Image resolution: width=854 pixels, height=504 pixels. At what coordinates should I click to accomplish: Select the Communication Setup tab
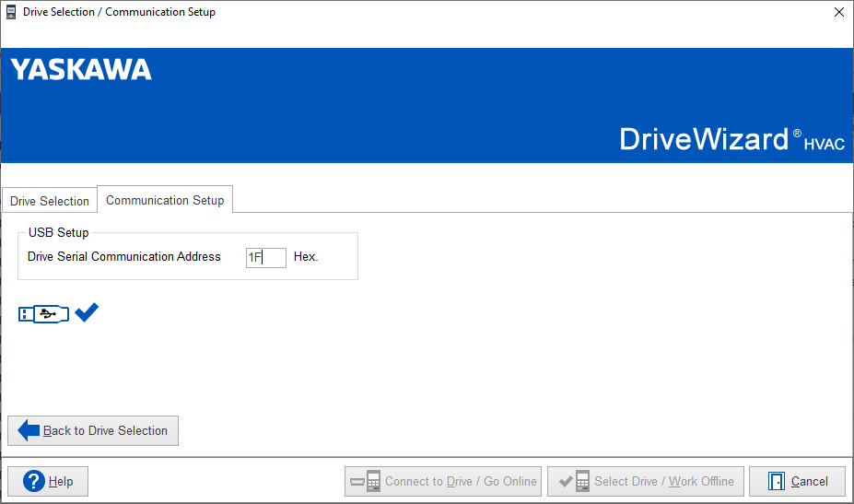tap(165, 199)
